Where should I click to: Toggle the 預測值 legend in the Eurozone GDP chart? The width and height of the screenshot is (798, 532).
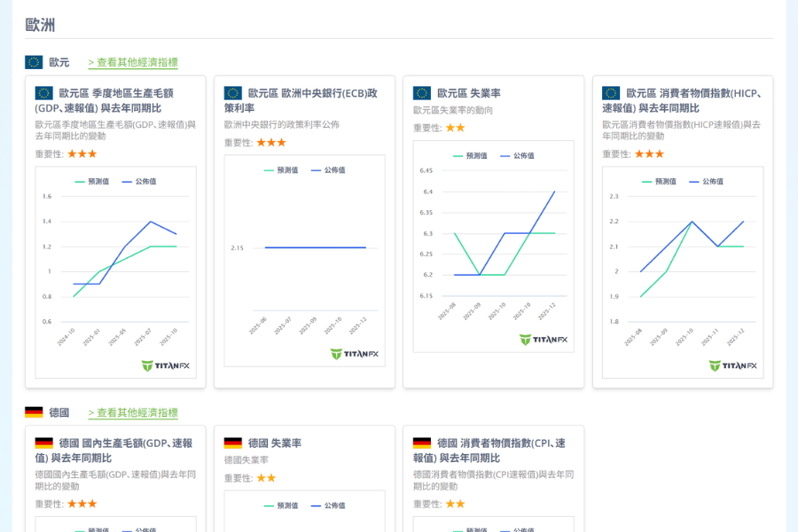92,181
